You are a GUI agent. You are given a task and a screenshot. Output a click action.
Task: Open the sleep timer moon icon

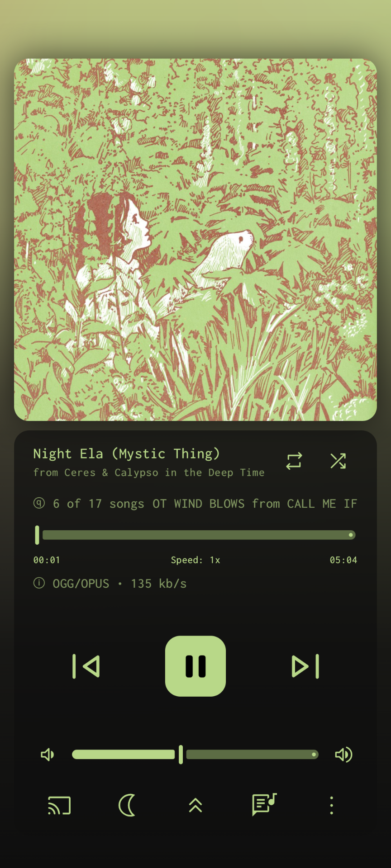click(127, 806)
